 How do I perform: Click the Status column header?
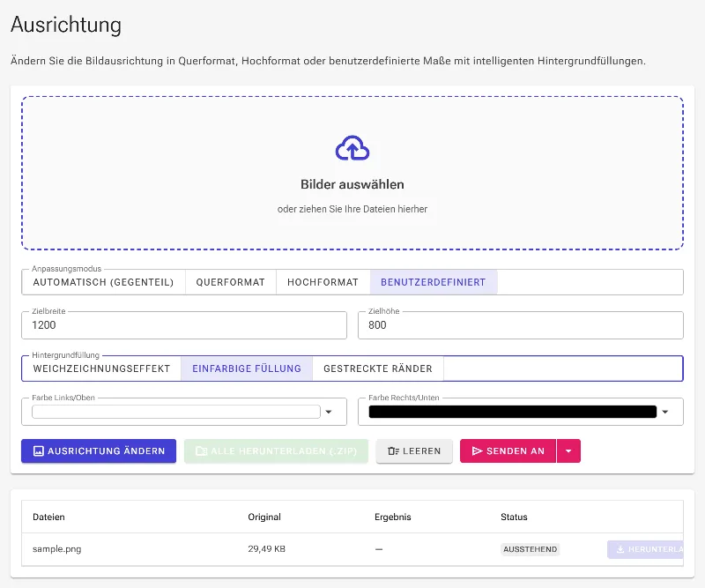tap(514, 517)
